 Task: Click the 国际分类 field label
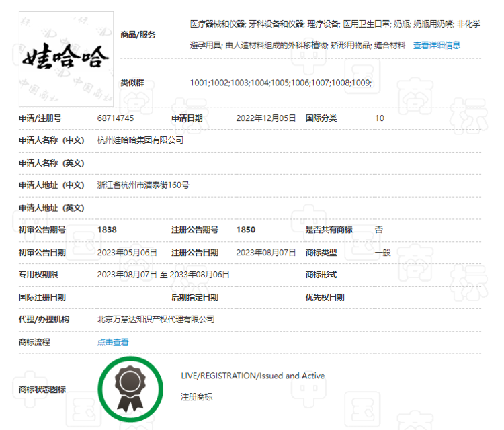tap(321, 118)
